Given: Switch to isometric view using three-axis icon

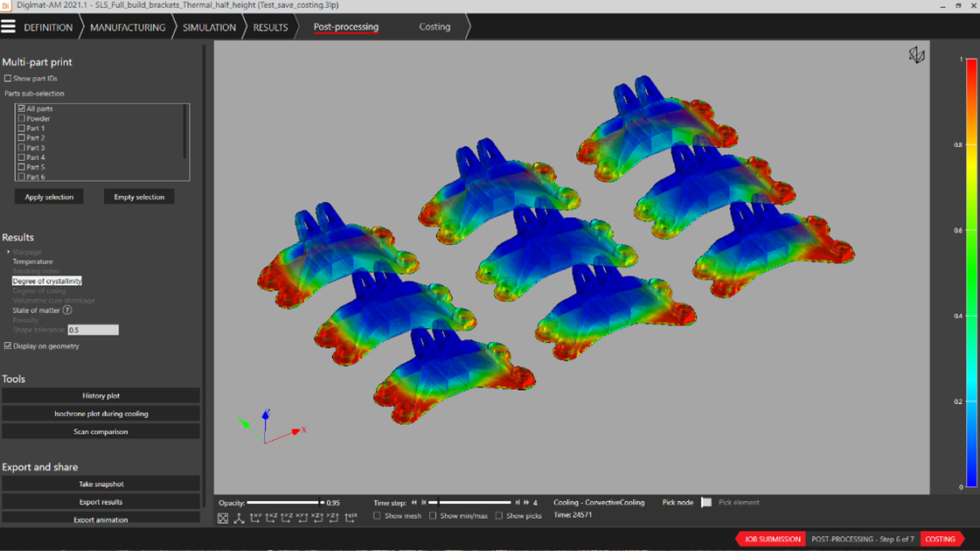Looking at the screenshot, I should tap(239, 519).
